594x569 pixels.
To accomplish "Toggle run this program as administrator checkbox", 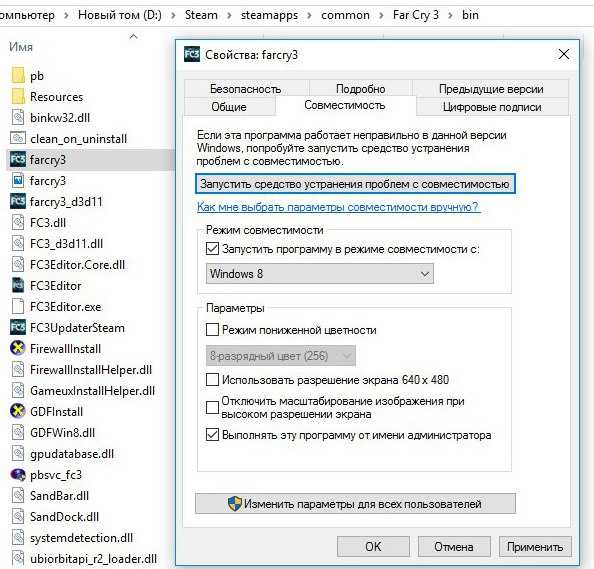I will (x=212, y=435).
